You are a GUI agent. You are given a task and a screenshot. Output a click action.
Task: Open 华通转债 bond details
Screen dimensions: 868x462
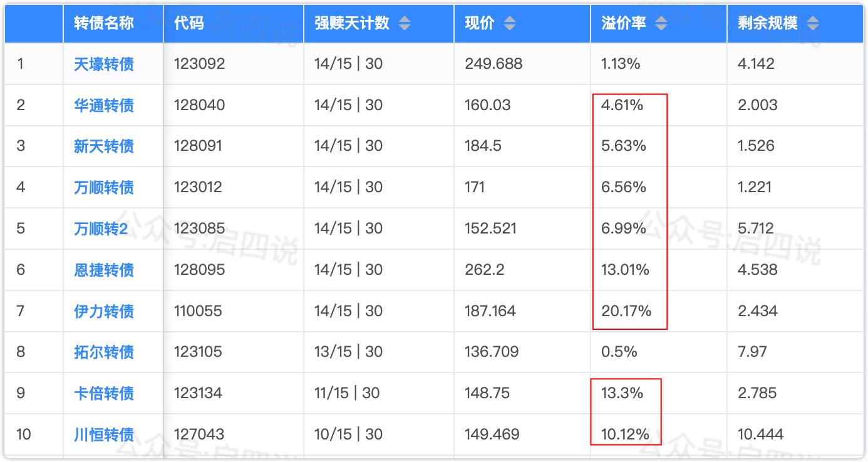104,105
